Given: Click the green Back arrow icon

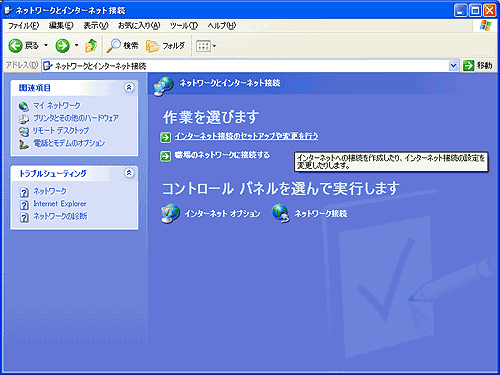Looking at the screenshot, I should tap(15, 46).
